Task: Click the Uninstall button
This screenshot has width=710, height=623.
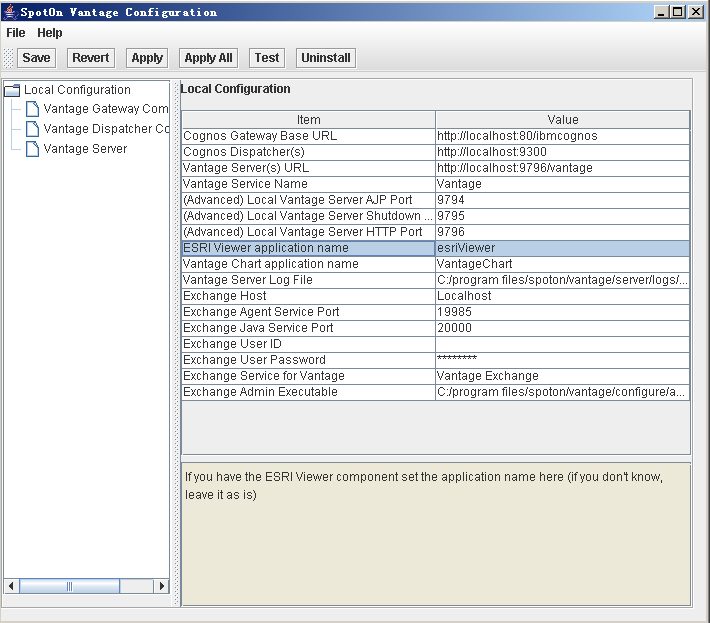Action: click(326, 58)
